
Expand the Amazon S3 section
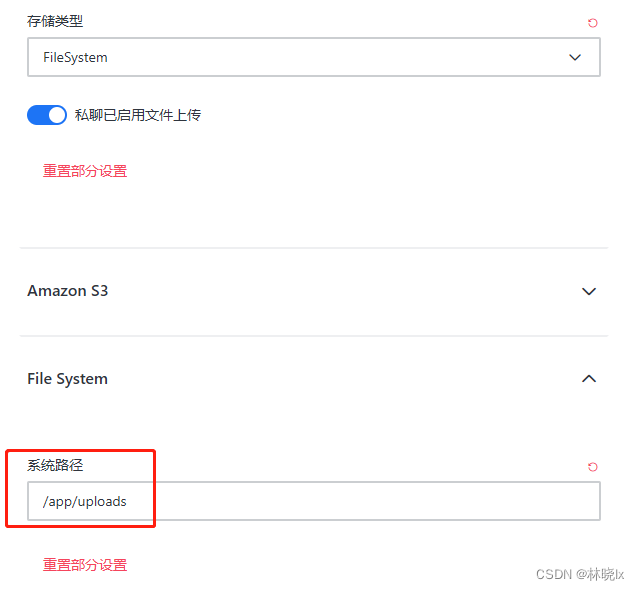point(68,291)
